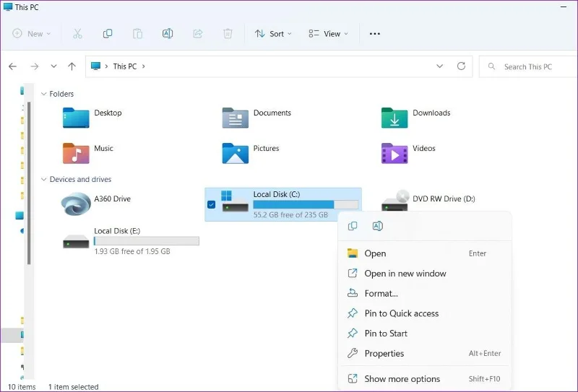Choose Open from the context menu
This screenshot has width=578, height=392.
pyautogui.click(x=425, y=253)
